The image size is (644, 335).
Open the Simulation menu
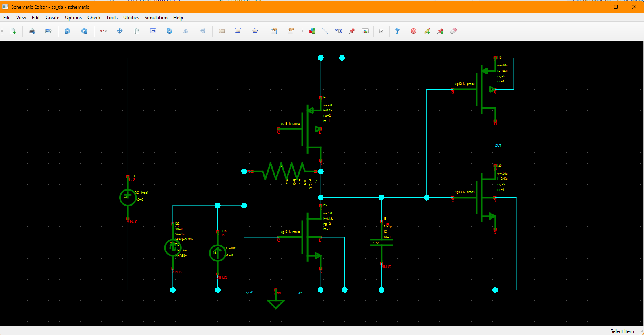click(x=156, y=18)
